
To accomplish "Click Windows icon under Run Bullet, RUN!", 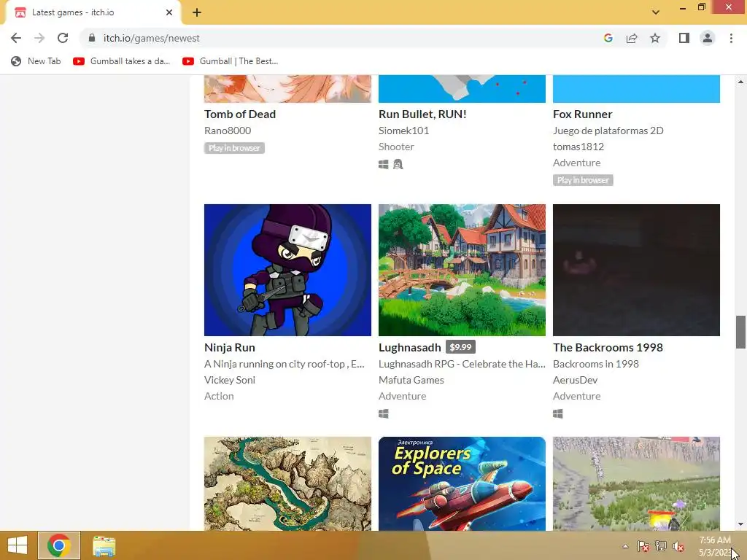I will coord(384,164).
